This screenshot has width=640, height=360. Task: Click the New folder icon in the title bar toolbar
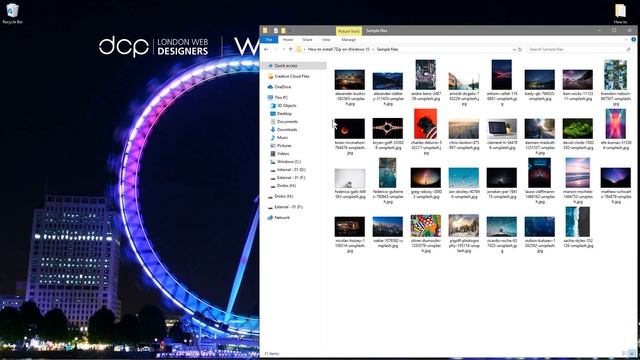pyautogui.click(x=283, y=31)
